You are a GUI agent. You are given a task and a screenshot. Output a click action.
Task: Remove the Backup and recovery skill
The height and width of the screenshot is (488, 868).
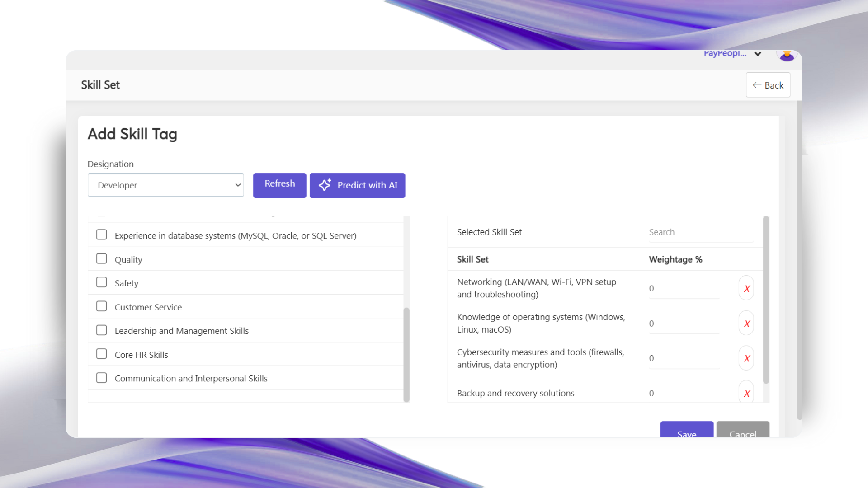(x=746, y=393)
